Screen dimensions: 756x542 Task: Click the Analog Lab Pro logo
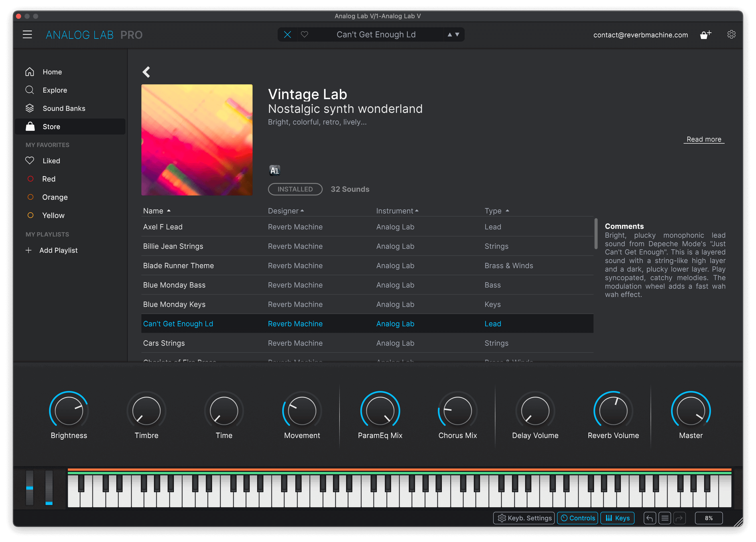94,35
